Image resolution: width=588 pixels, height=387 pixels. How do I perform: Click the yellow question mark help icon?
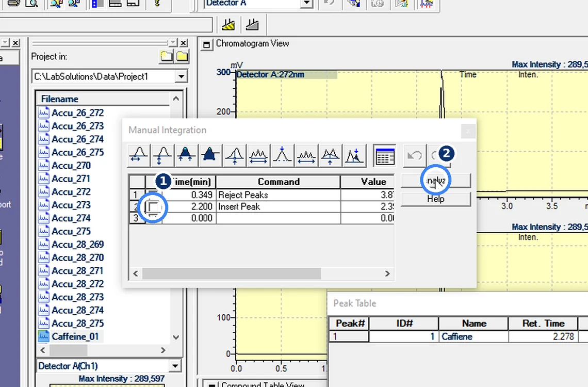click(157, 4)
